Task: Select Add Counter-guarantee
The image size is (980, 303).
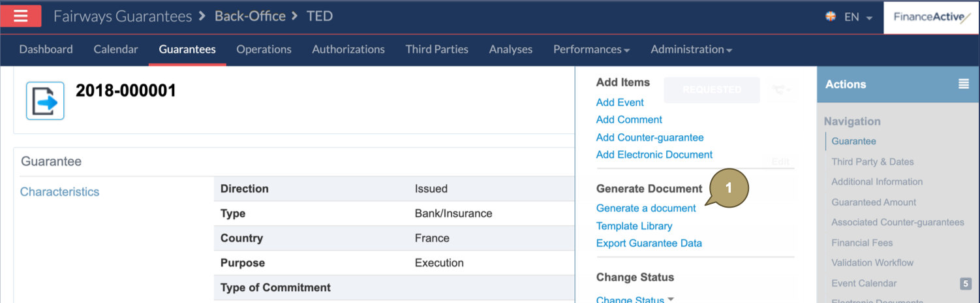Action: coord(649,138)
